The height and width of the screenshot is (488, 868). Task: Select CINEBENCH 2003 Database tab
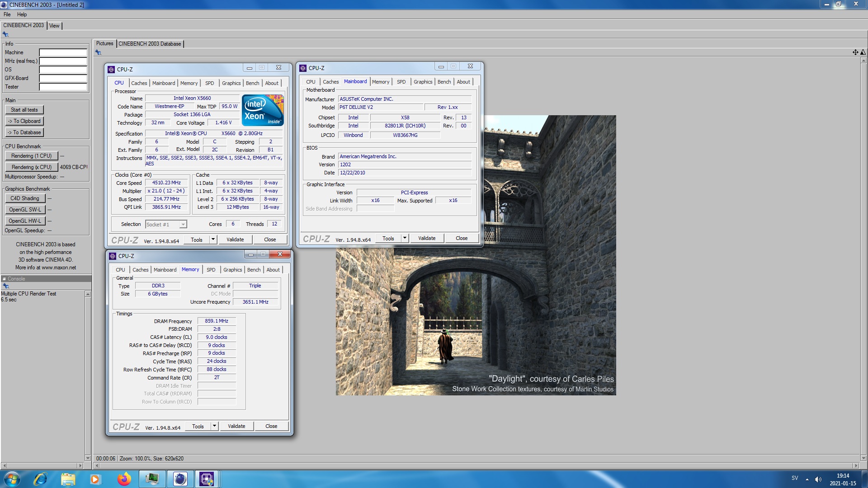(x=150, y=44)
